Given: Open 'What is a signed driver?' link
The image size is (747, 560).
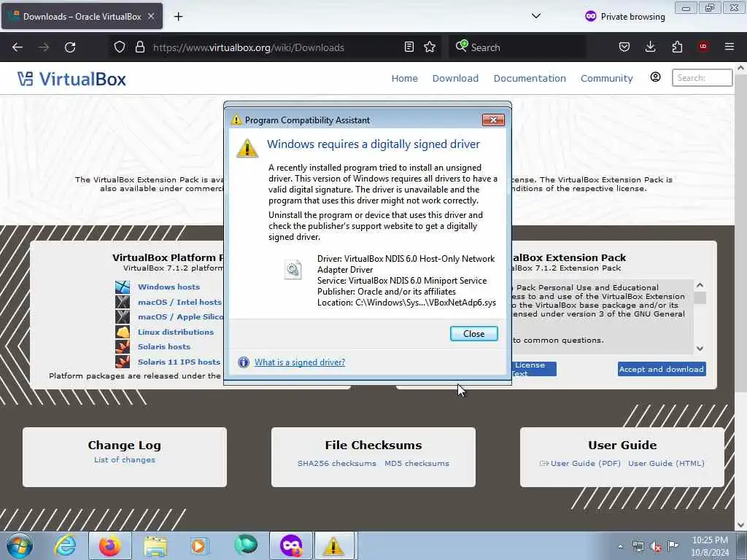Looking at the screenshot, I should coord(300,362).
